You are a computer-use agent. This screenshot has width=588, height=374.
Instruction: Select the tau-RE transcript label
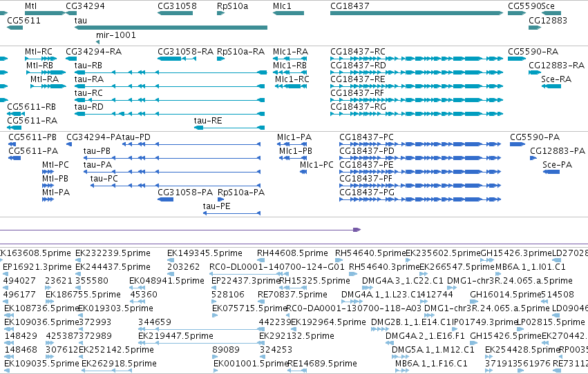(x=208, y=121)
